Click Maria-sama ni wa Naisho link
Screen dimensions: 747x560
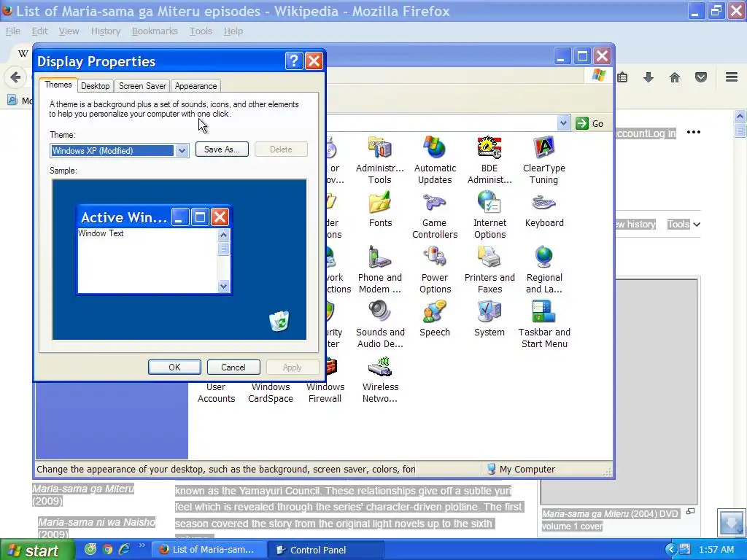[97, 522]
